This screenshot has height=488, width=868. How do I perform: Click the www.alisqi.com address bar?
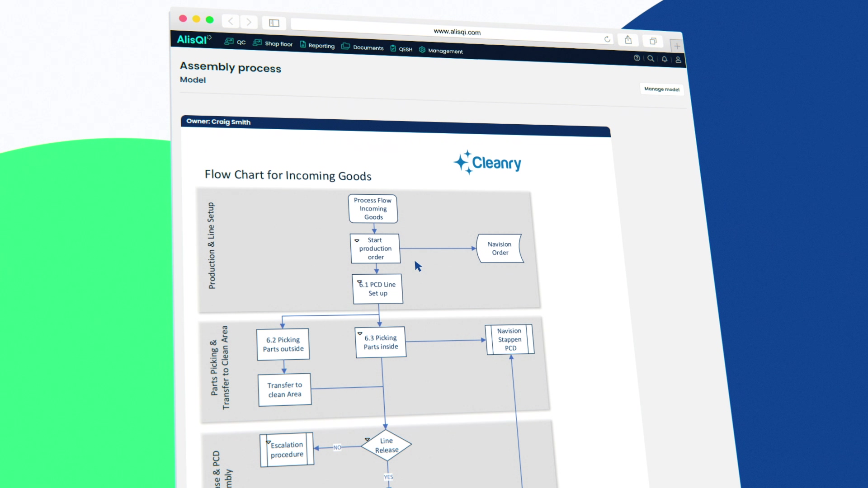pyautogui.click(x=457, y=32)
